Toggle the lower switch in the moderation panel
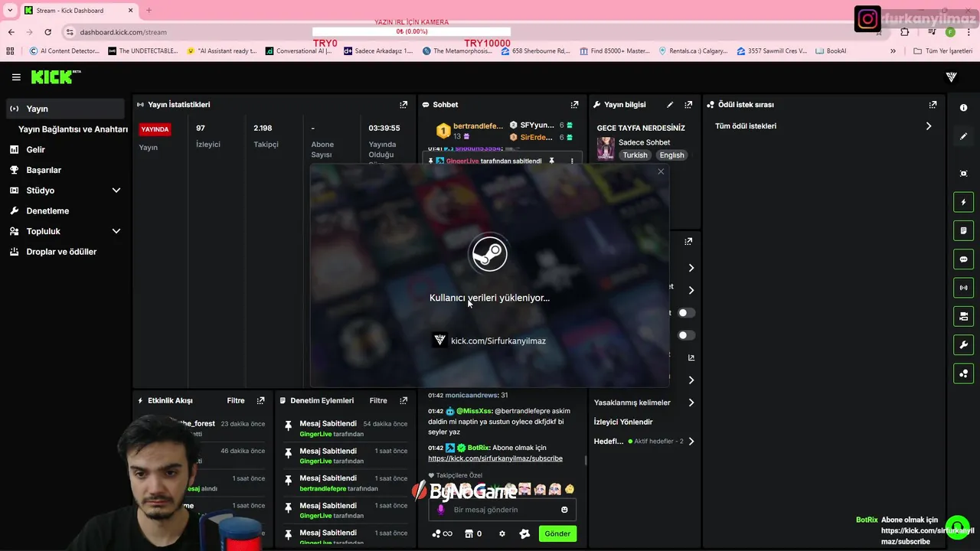The image size is (980, 551). [686, 335]
